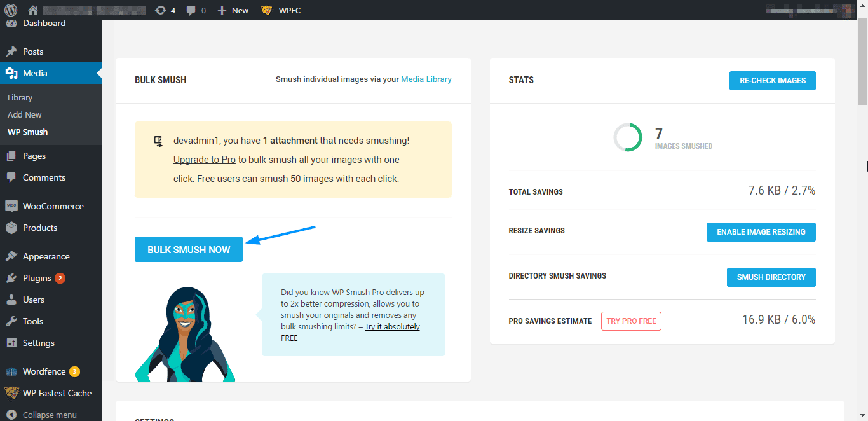The image size is (868, 421).
Task: Click the Bulk Smush Now button
Action: (x=189, y=249)
